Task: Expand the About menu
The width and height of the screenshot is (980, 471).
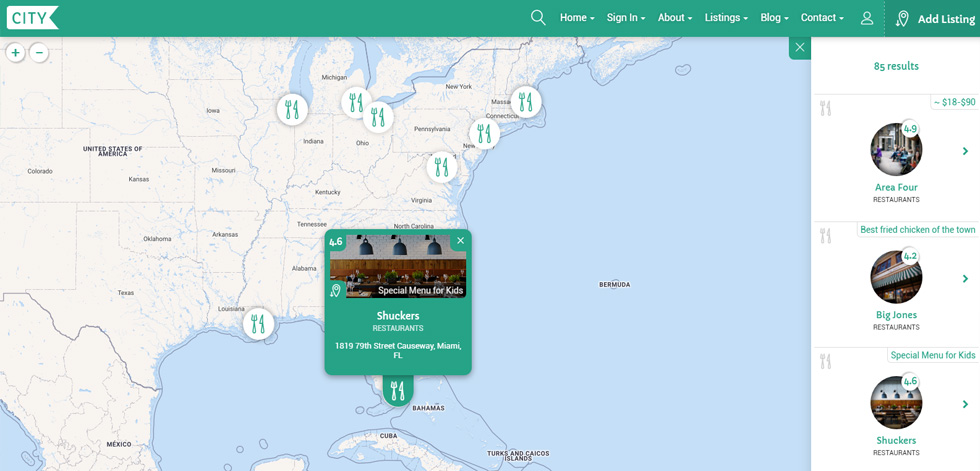Action: 675,17
